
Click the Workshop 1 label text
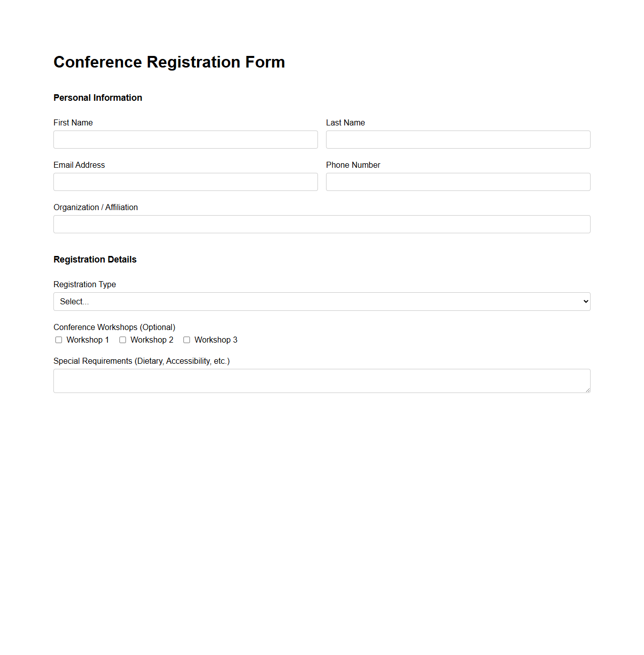88,340
